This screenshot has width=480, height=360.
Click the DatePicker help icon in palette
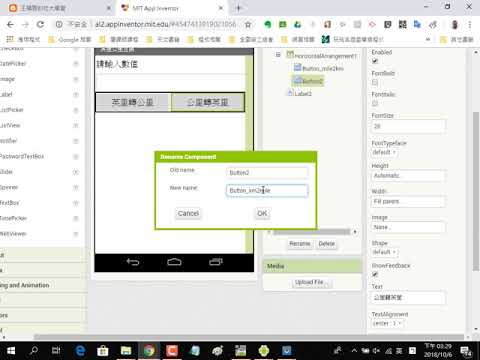[x=76, y=64]
